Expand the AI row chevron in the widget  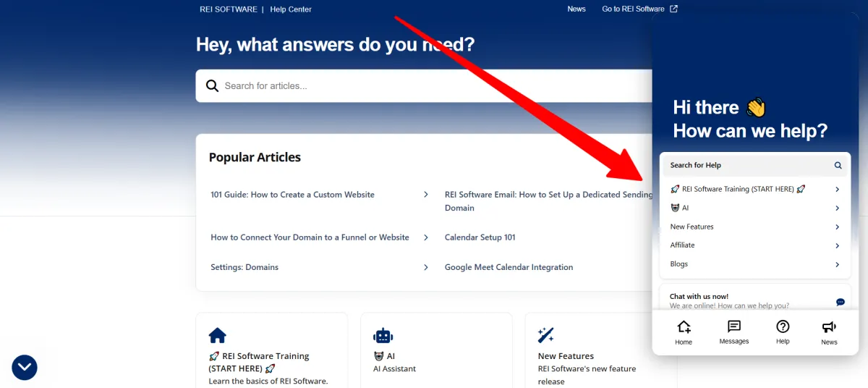pos(837,208)
